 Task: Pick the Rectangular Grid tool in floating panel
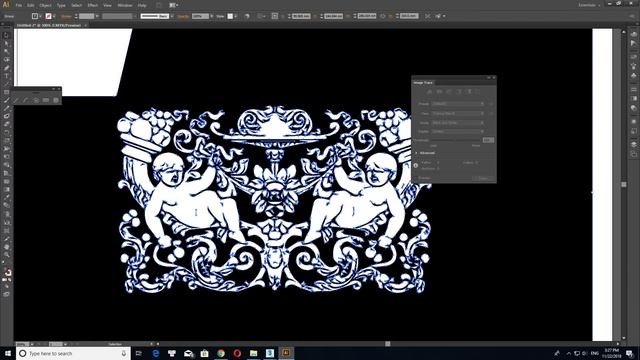(46, 100)
